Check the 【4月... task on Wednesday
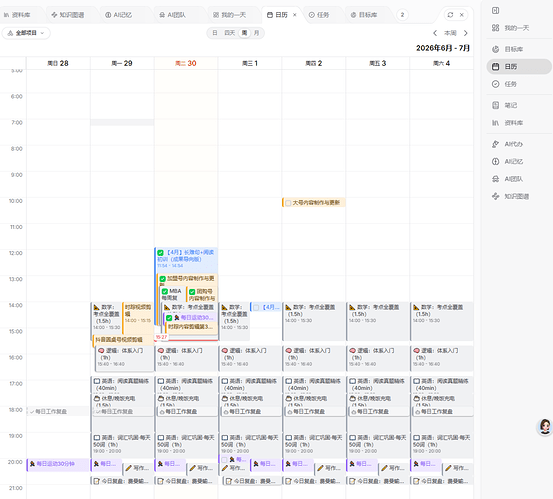 [256, 308]
